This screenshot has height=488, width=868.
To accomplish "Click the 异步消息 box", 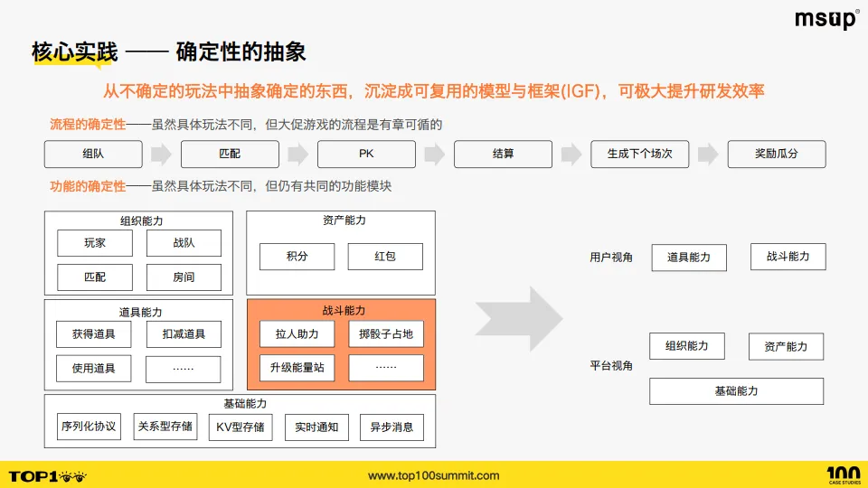I will point(392,427).
